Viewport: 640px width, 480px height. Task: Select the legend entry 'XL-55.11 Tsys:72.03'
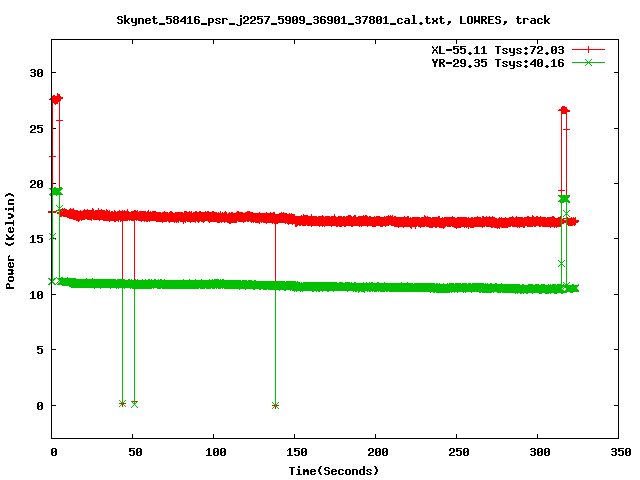(x=498, y=50)
